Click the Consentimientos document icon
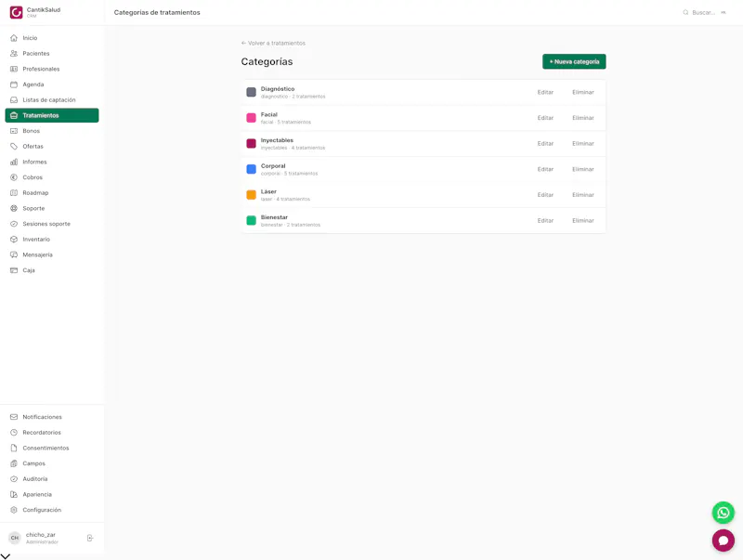This screenshot has height=560, width=743. click(x=14, y=449)
